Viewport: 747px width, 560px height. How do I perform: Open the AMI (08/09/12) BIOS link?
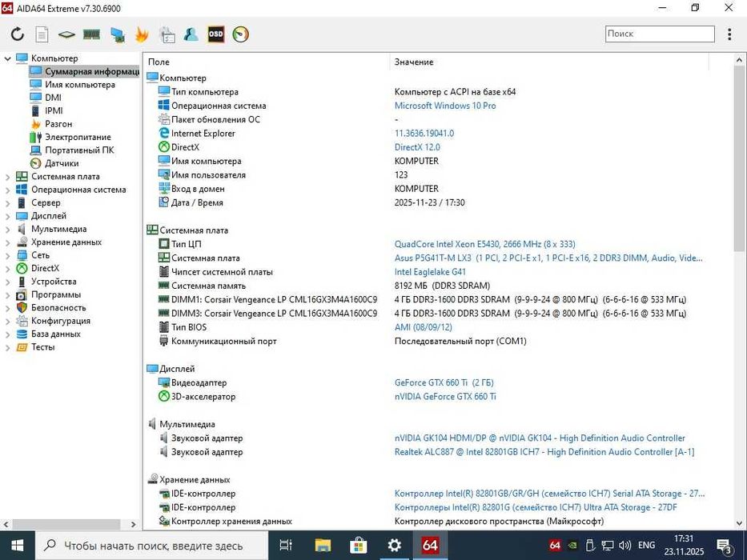point(424,327)
